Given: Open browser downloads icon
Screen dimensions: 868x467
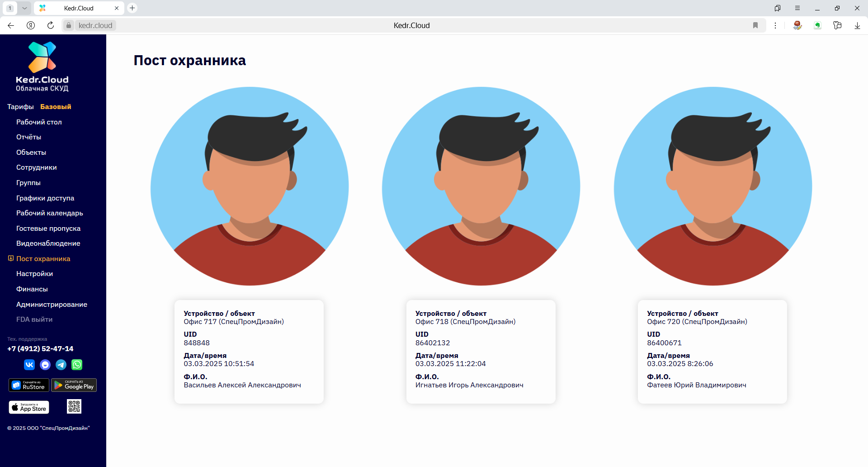Looking at the screenshot, I should [857, 25].
